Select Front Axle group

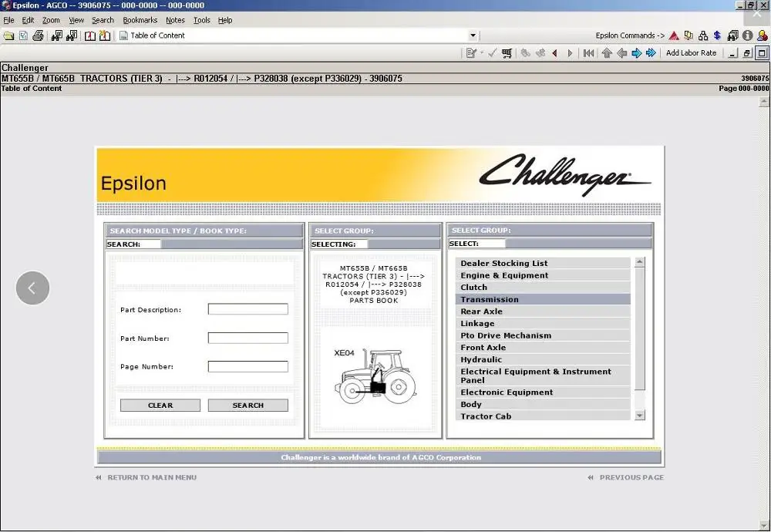tap(543, 347)
